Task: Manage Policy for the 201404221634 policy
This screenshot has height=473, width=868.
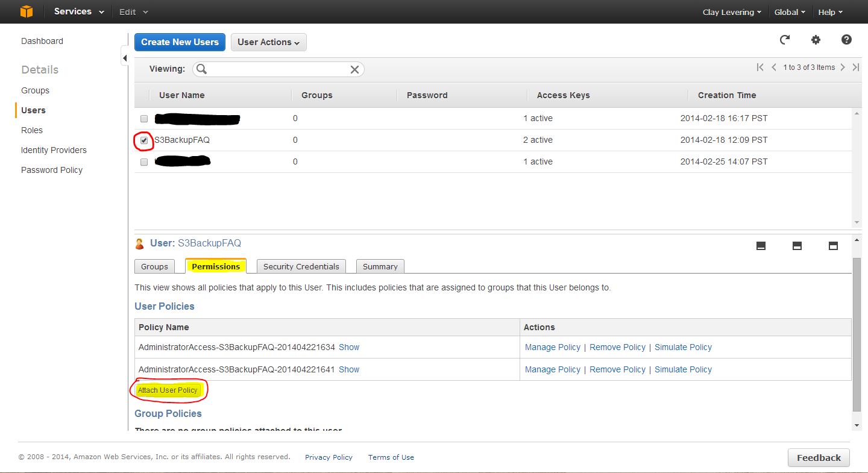Action: click(553, 347)
